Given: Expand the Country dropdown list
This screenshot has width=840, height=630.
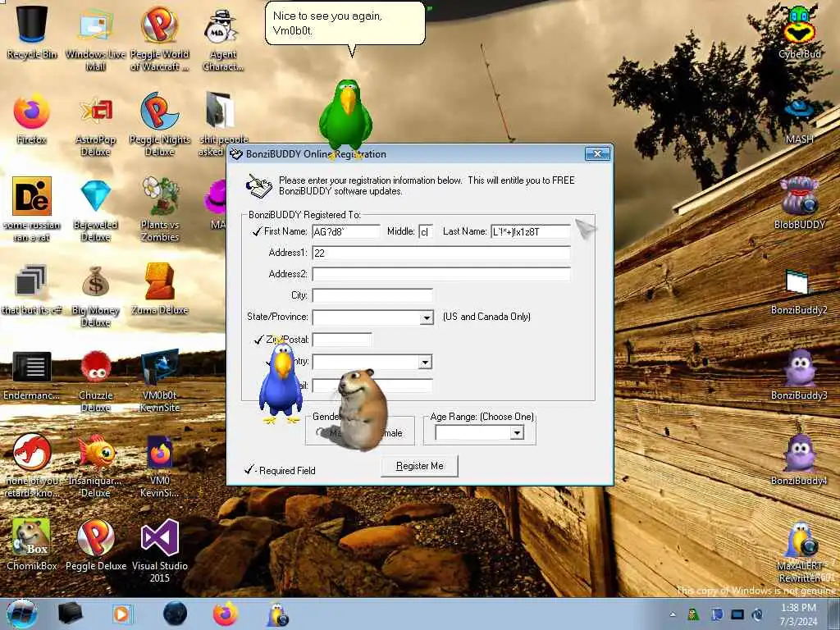Looking at the screenshot, I should (425, 362).
